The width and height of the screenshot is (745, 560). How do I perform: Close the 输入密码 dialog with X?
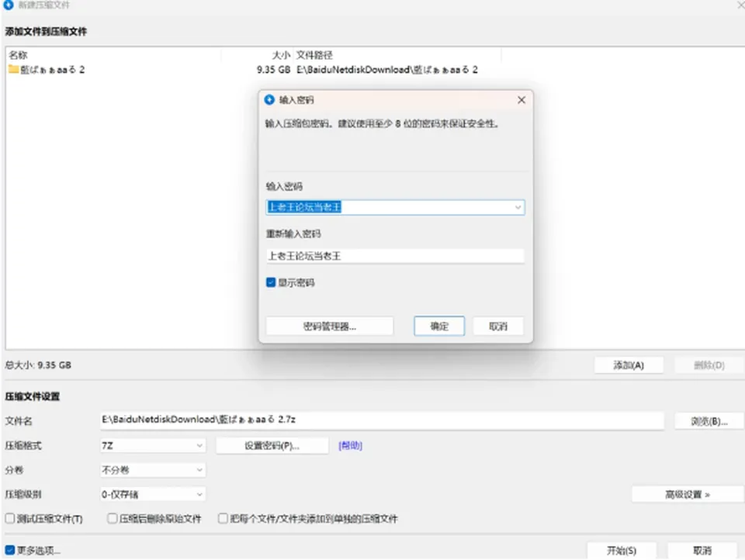point(521,100)
